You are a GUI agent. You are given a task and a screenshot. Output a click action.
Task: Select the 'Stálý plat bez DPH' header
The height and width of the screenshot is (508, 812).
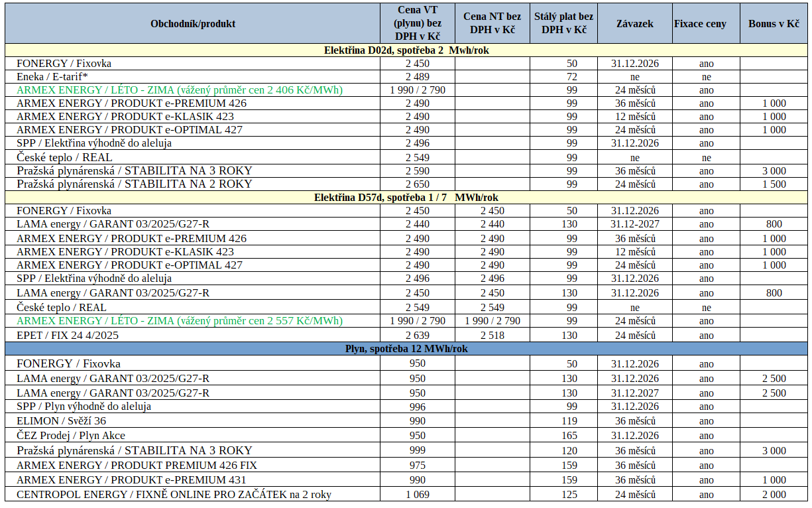tap(563, 24)
